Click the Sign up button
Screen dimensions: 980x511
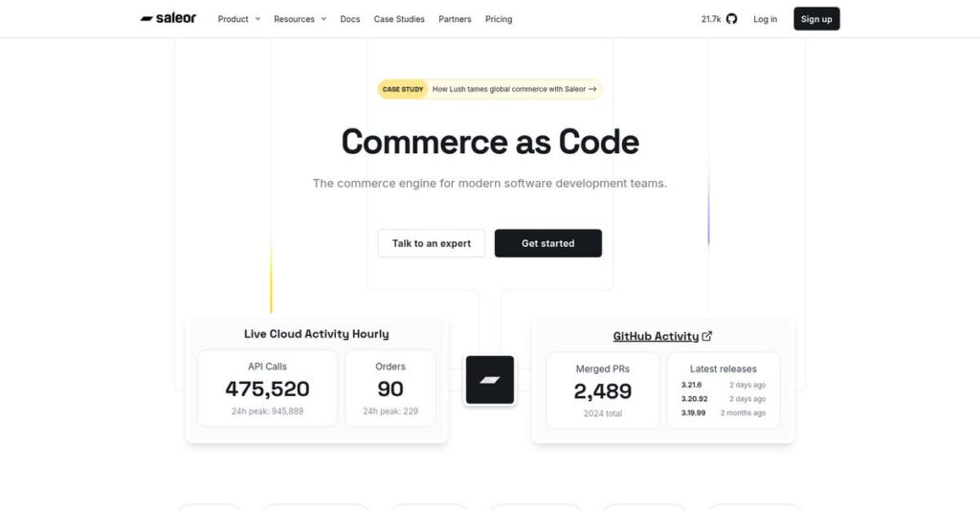(x=816, y=19)
